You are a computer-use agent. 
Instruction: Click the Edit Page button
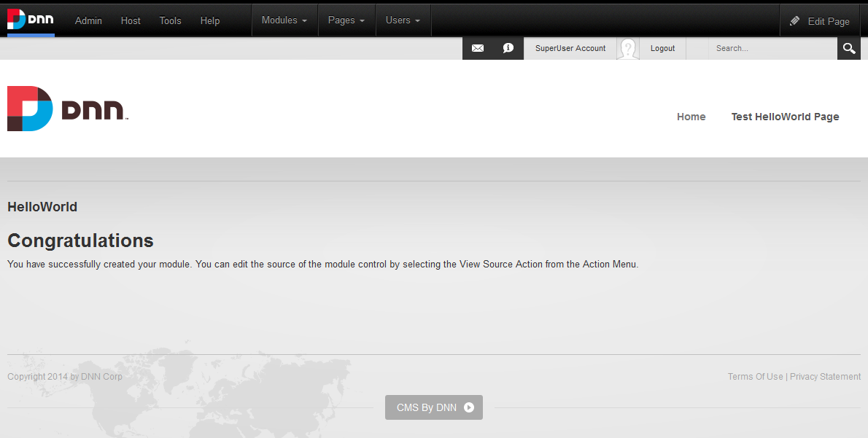820,21
